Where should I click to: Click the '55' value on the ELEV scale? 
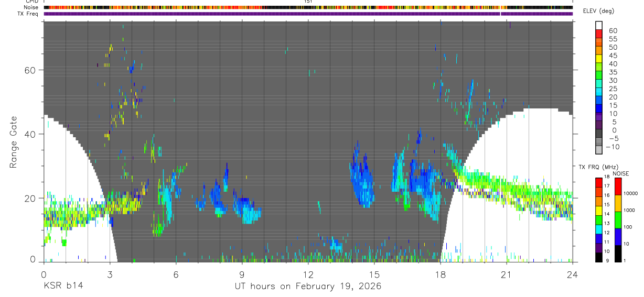tap(613, 39)
